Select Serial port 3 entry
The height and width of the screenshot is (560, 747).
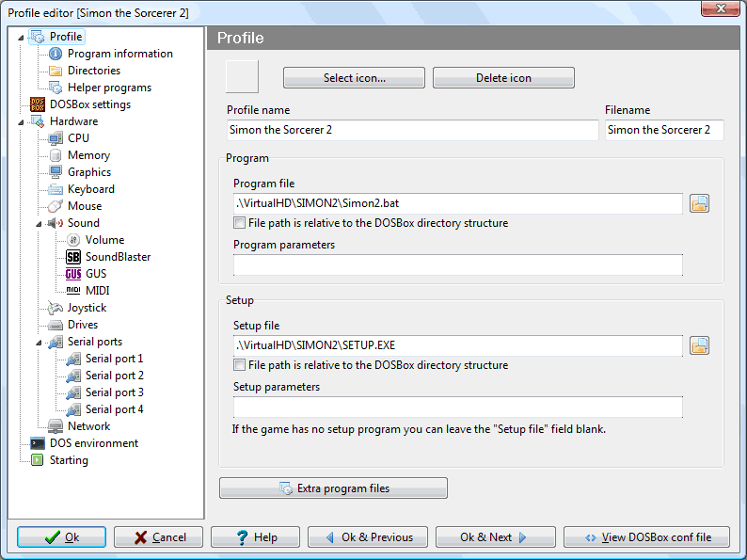(x=115, y=392)
